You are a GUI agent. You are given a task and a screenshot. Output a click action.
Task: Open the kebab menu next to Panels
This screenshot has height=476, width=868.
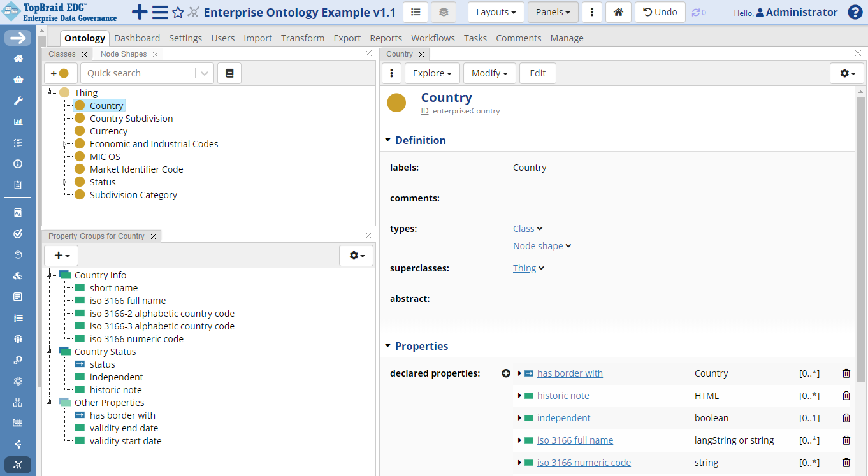[x=592, y=11]
